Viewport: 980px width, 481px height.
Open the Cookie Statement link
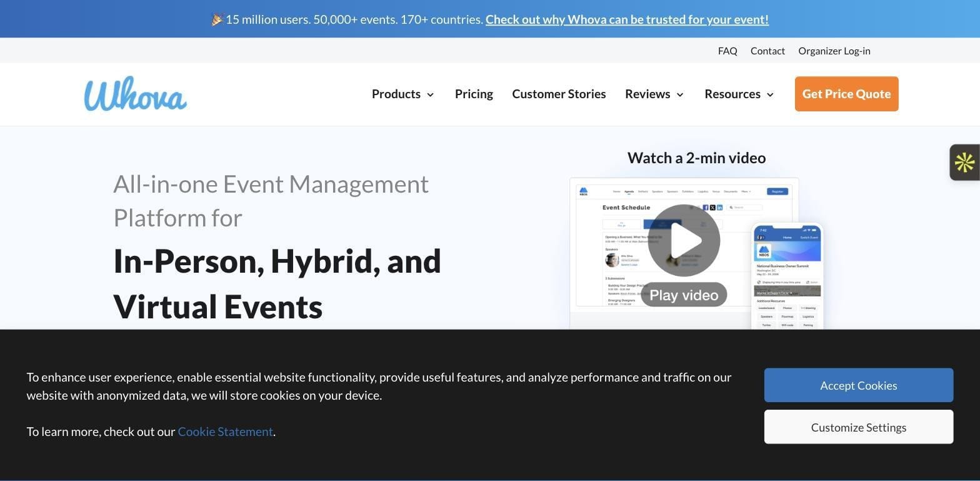(225, 432)
